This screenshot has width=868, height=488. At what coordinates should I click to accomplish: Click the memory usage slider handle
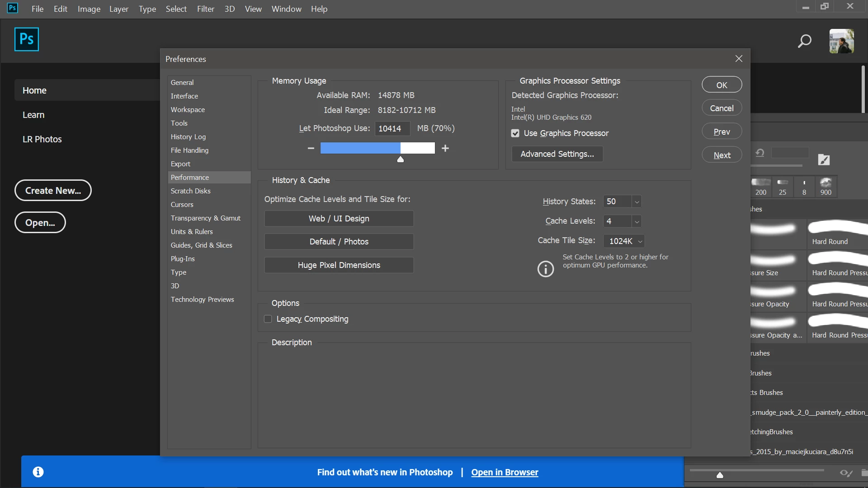(400, 160)
